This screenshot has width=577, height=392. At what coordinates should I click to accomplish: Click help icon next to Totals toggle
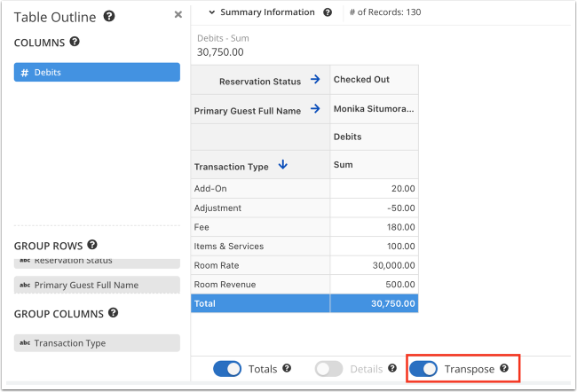click(287, 368)
